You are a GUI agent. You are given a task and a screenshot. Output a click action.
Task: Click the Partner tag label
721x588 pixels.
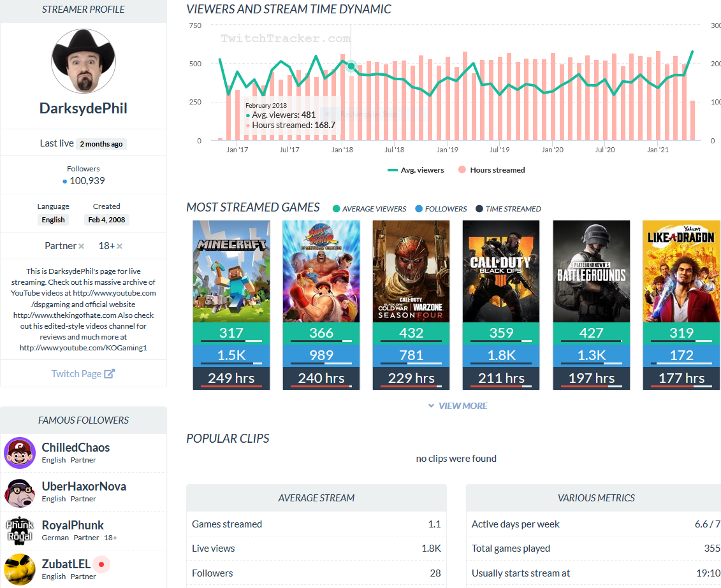60,246
